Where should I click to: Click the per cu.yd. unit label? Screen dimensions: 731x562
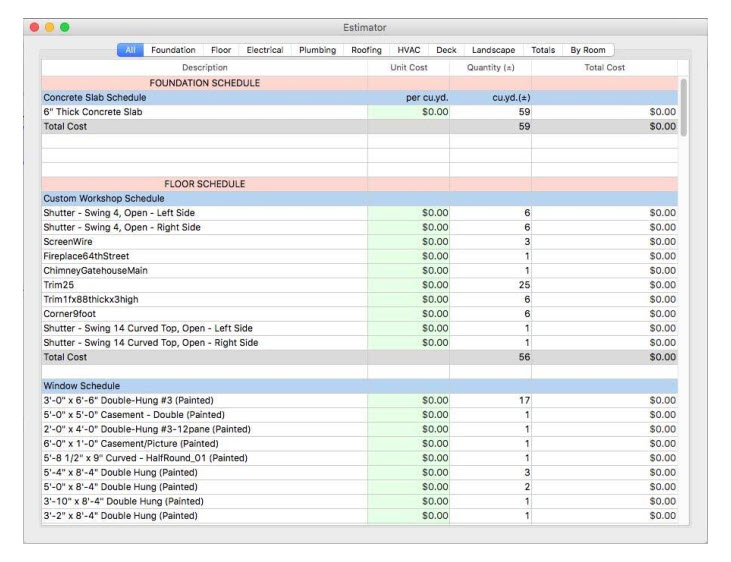click(x=427, y=98)
